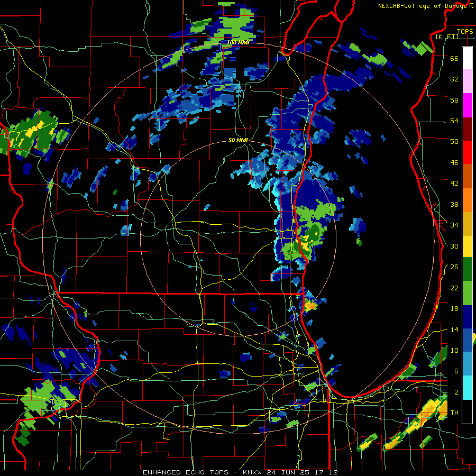Click the 34 value on the scale
The height and width of the screenshot is (476, 476).
coord(454,225)
